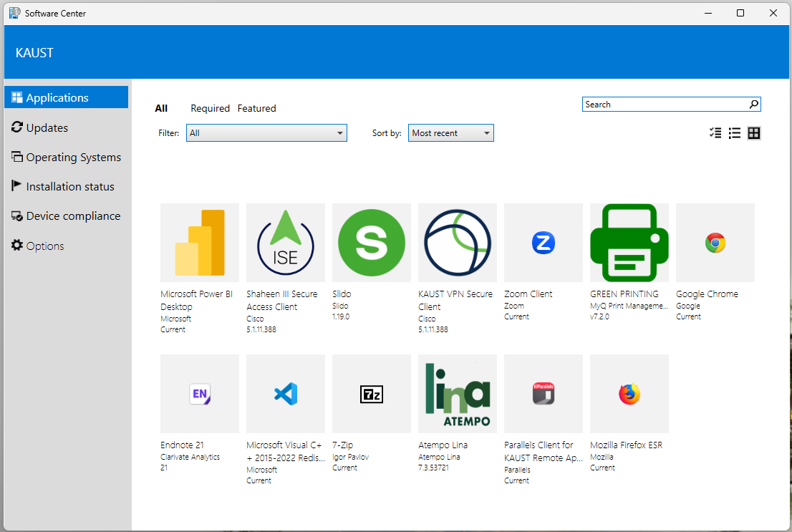Click the Microsoft Power BI Desktop title
Image resolution: width=792 pixels, height=532 pixels.
click(x=196, y=300)
